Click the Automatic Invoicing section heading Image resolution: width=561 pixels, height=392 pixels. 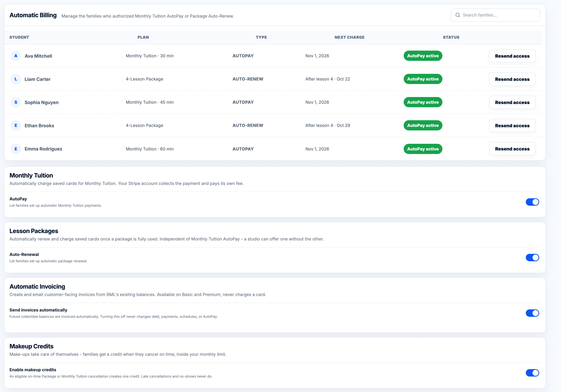(x=37, y=287)
